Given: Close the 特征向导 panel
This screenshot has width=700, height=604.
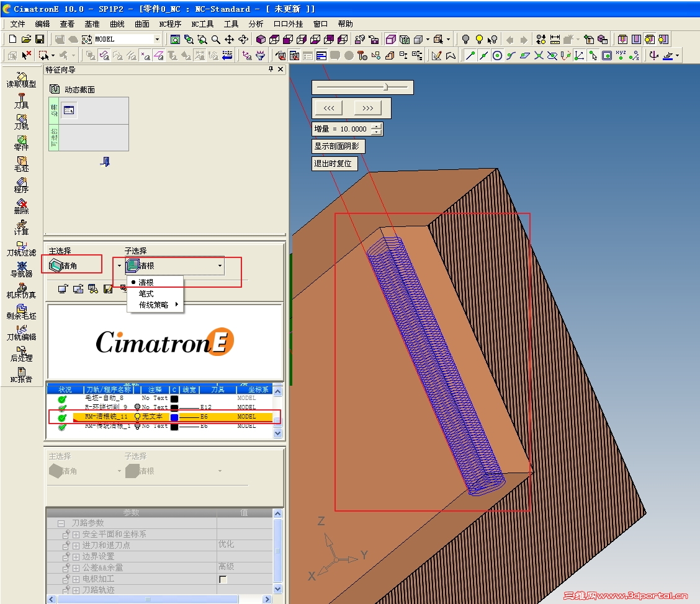Looking at the screenshot, I should pos(280,69).
